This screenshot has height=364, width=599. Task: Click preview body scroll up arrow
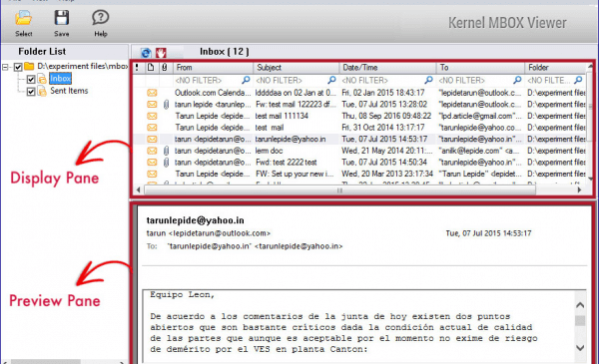tap(580, 305)
